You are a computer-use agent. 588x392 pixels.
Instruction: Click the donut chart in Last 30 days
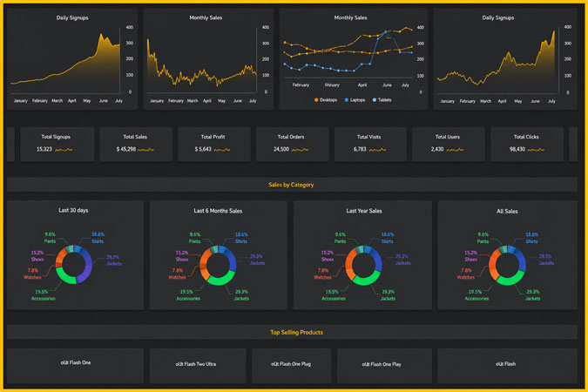coord(74,265)
